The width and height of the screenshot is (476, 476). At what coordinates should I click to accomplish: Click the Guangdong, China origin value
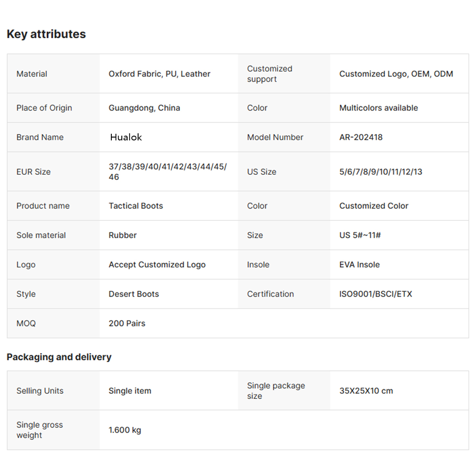144,108
